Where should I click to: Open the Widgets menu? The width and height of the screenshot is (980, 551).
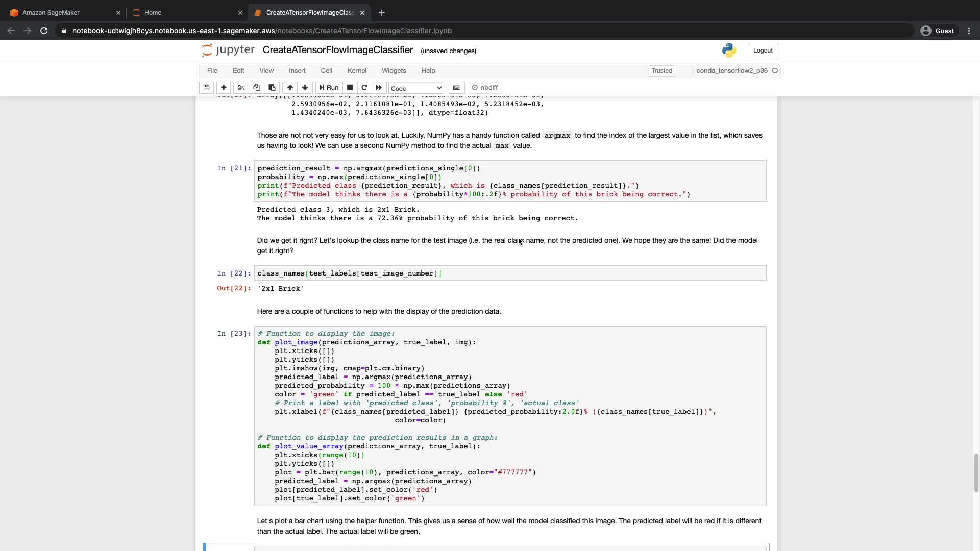(x=394, y=71)
